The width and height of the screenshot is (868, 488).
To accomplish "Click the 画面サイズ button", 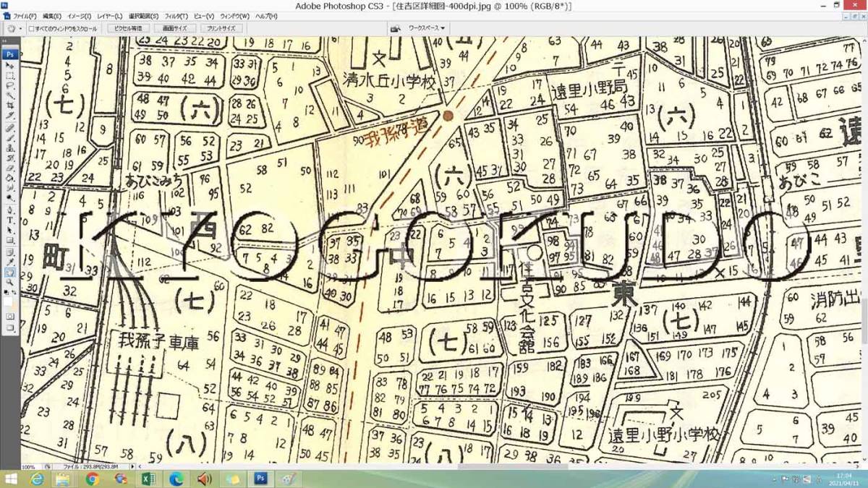I will click(174, 29).
